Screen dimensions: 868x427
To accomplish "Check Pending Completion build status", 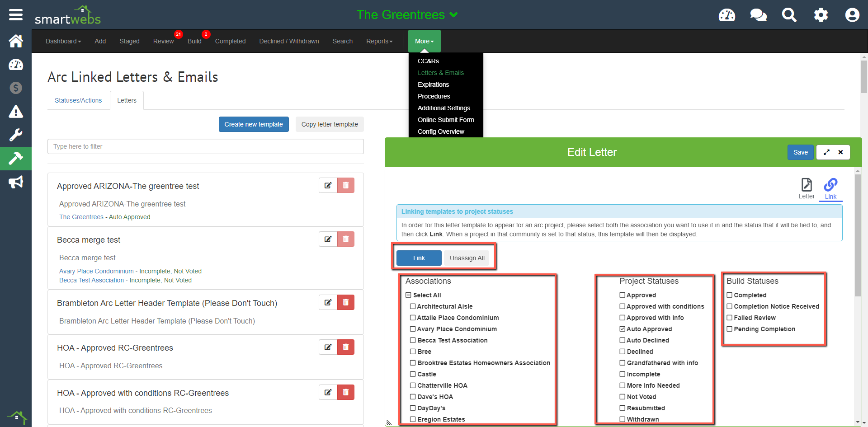I will coord(730,329).
